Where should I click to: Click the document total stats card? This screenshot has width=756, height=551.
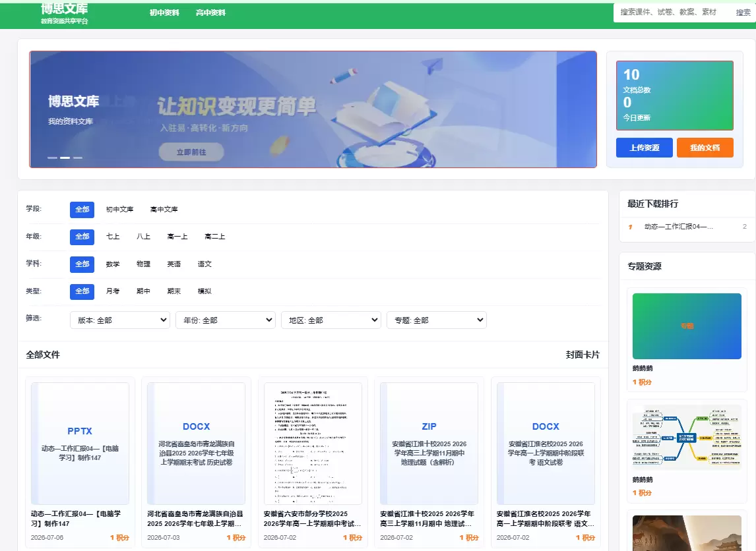pyautogui.click(x=674, y=96)
